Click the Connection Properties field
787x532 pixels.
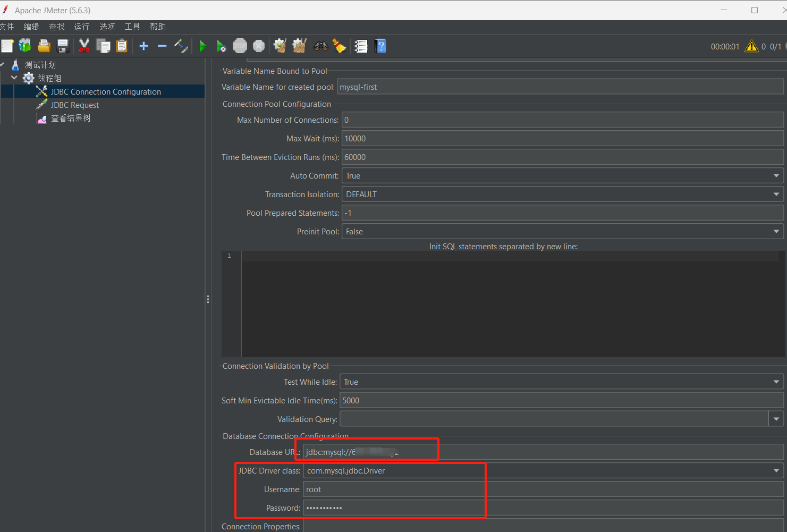tap(543, 526)
